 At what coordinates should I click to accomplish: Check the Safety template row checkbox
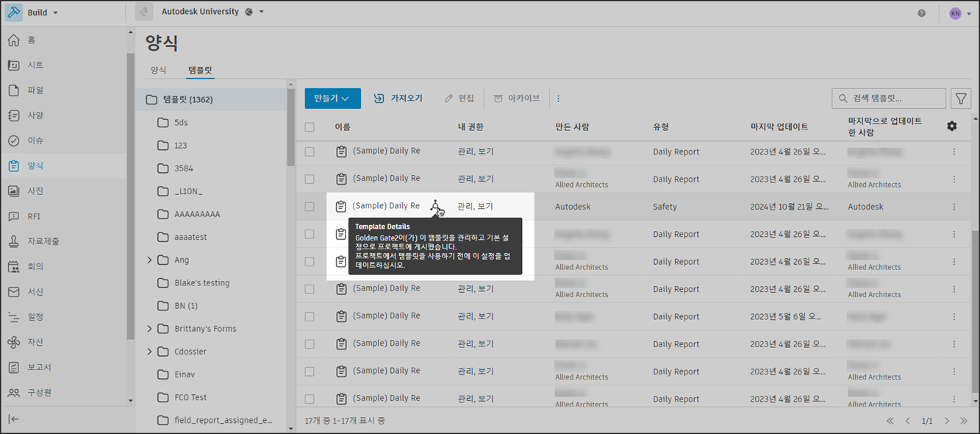(310, 207)
